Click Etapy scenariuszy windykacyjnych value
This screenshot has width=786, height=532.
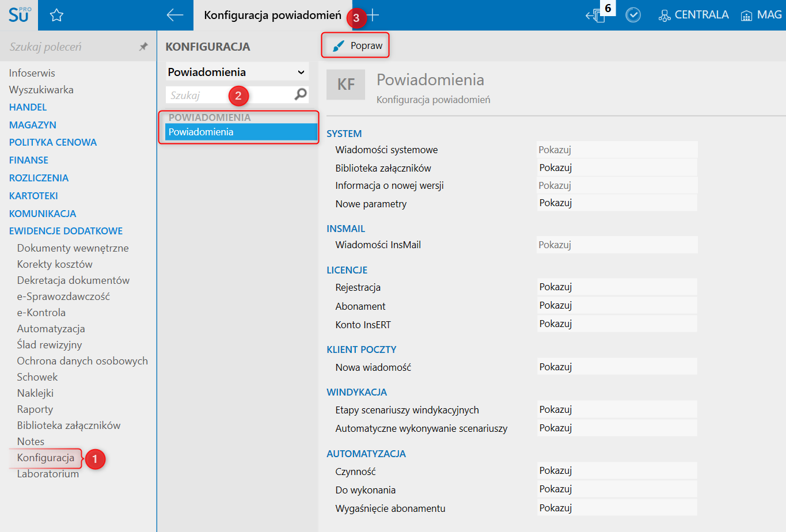click(617, 409)
